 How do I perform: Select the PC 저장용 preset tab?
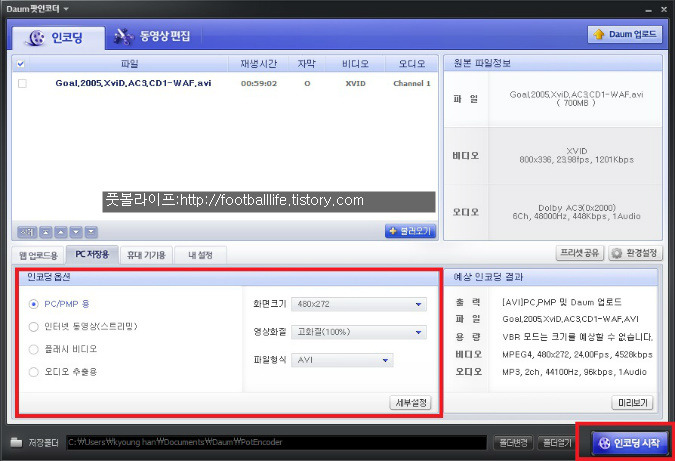tap(92, 254)
